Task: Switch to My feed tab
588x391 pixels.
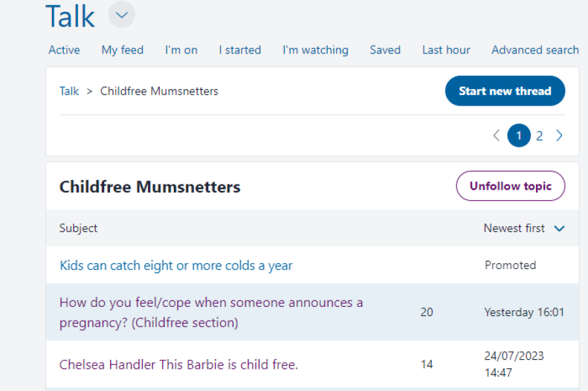Action: [x=122, y=50]
